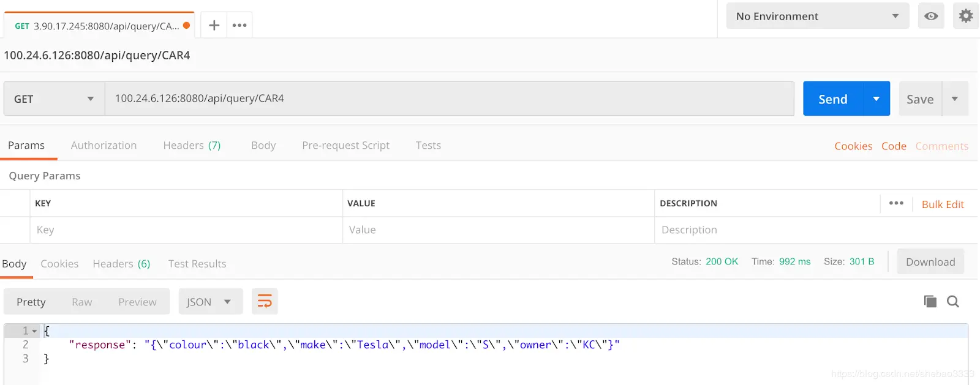Collapse the JSON fold arrow on line 1

pyautogui.click(x=35, y=331)
